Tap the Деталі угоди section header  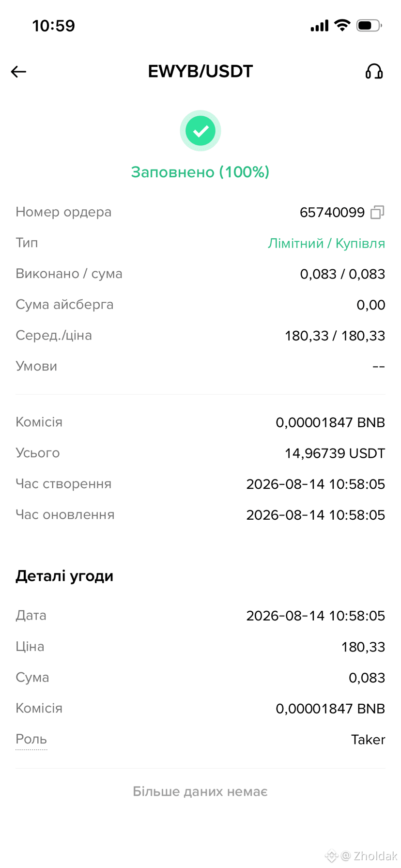(x=64, y=576)
